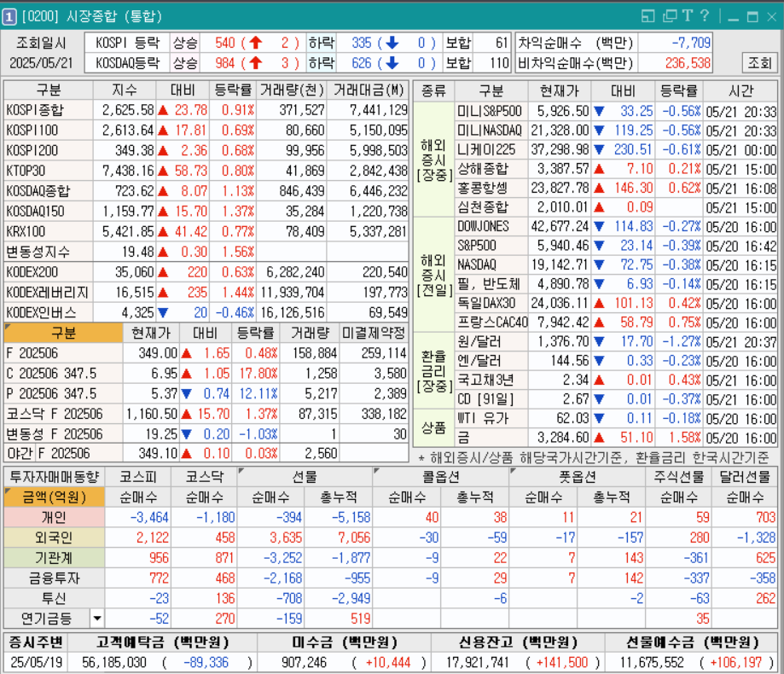Select the 기관계 investor row label
Screen dimensions: 784x674
point(54,558)
